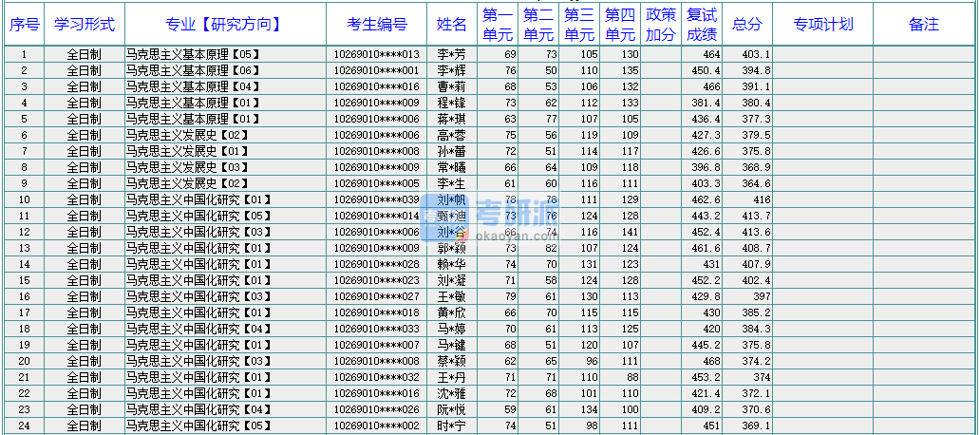The image size is (980, 435).
Task: Click the name cell 曹*莉
Action: click(x=452, y=86)
